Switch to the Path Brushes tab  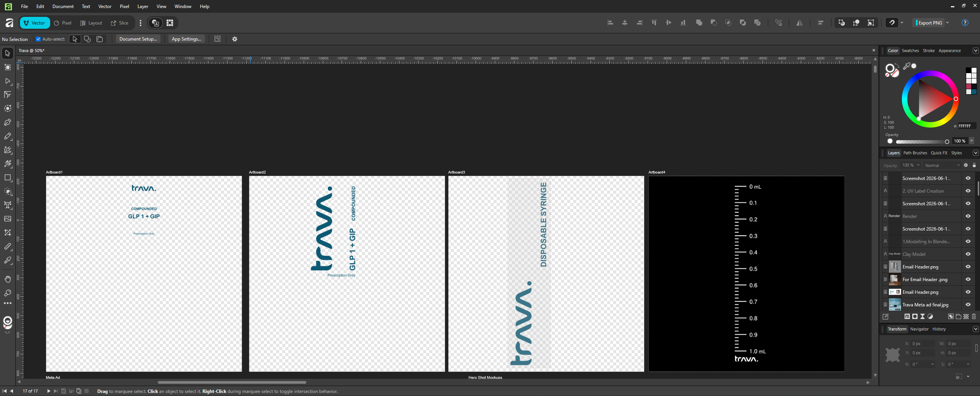click(x=915, y=153)
